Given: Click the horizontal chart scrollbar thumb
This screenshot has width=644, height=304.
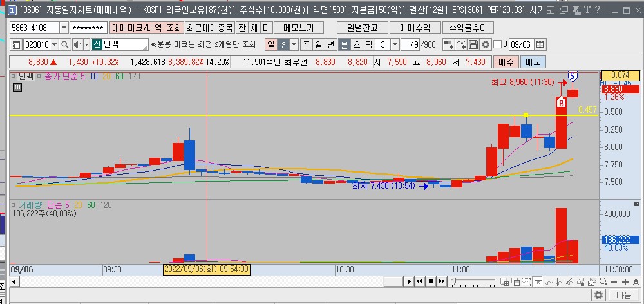Looking at the screenshot, I should (393, 281).
